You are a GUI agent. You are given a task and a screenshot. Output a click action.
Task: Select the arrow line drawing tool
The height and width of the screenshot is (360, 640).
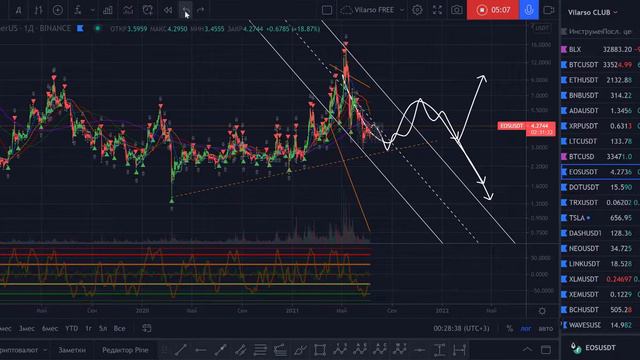point(220,350)
